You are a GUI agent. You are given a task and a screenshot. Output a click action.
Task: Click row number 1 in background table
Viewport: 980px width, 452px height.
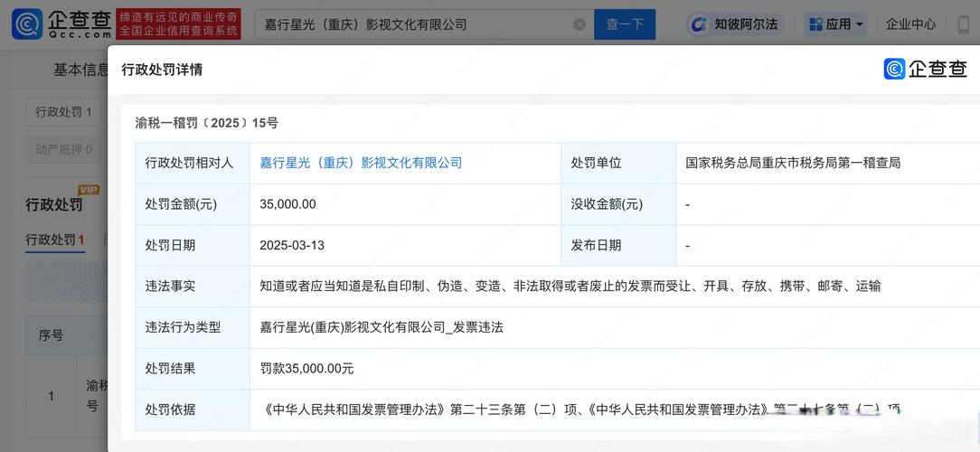pos(51,396)
